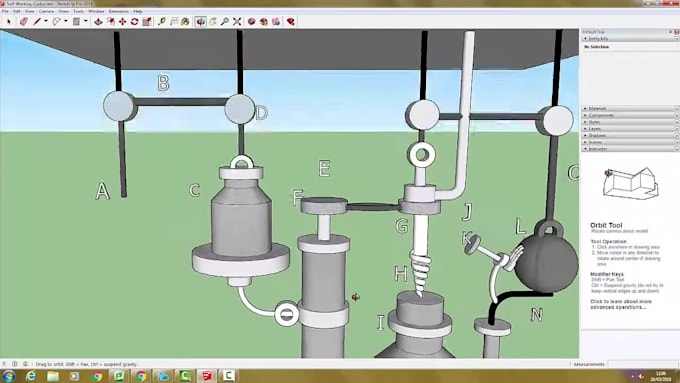Click the Zoom Extents tool
This screenshot has height=383, width=680.
237,21
